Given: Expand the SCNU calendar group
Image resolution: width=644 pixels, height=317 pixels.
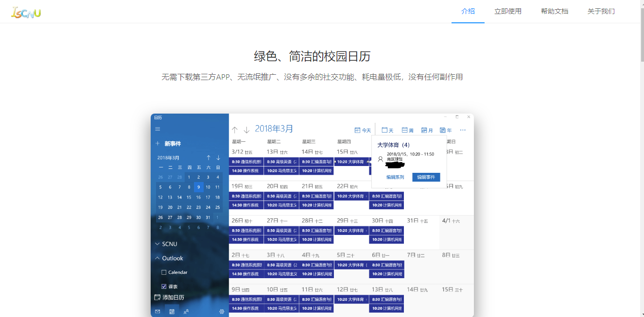Looking at the screenshot, I should (157, 244).
